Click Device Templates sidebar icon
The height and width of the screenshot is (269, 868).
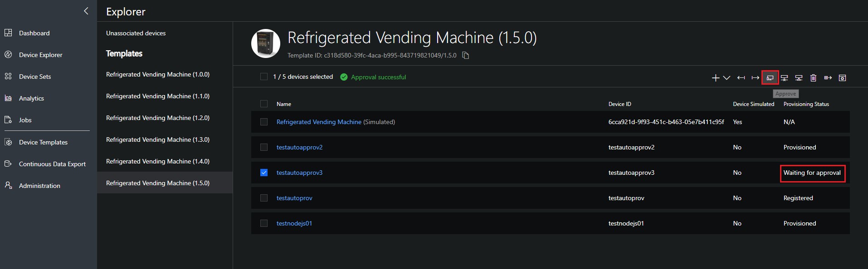[8, 142]
